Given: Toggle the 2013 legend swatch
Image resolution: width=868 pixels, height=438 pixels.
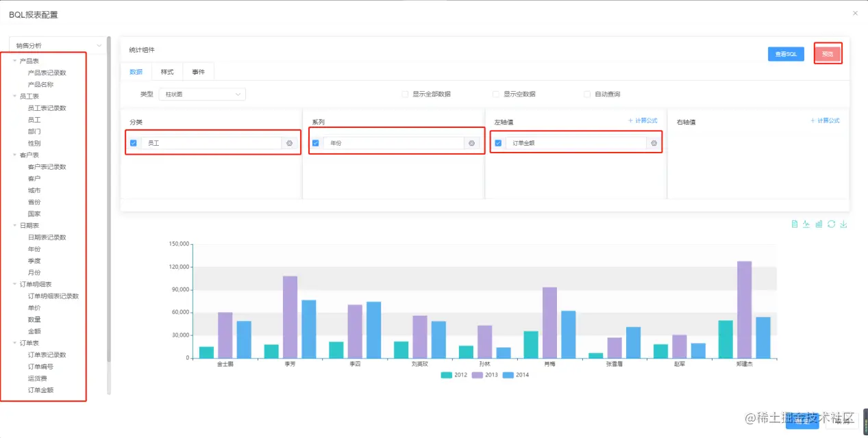Looking at the screenshot, I should tap(477, 375).
